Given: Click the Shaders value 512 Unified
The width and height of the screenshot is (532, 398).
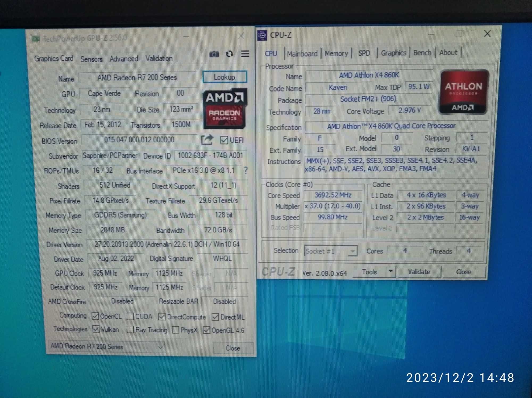Looking at the screenshot, I should [x=115, y=185].
